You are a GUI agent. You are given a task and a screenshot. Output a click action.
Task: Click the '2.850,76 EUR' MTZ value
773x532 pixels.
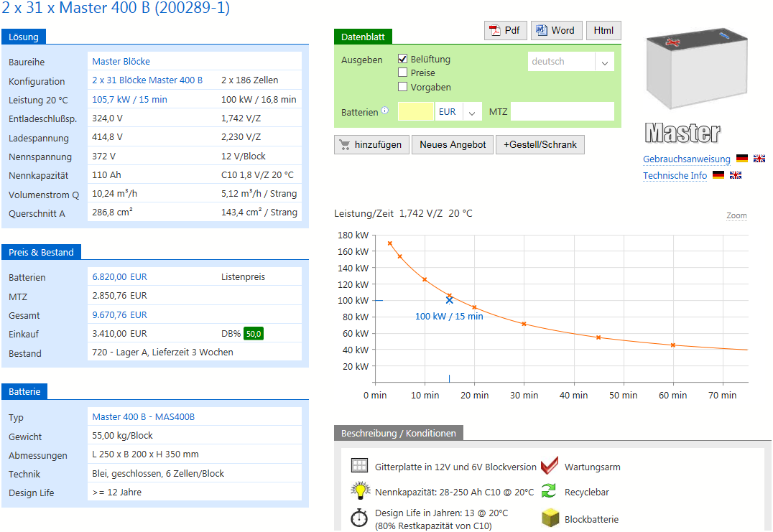120,296
